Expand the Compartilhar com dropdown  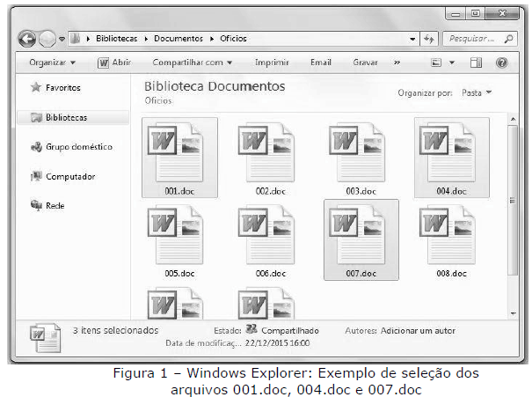pyautogui.click(x=193, y=63)
